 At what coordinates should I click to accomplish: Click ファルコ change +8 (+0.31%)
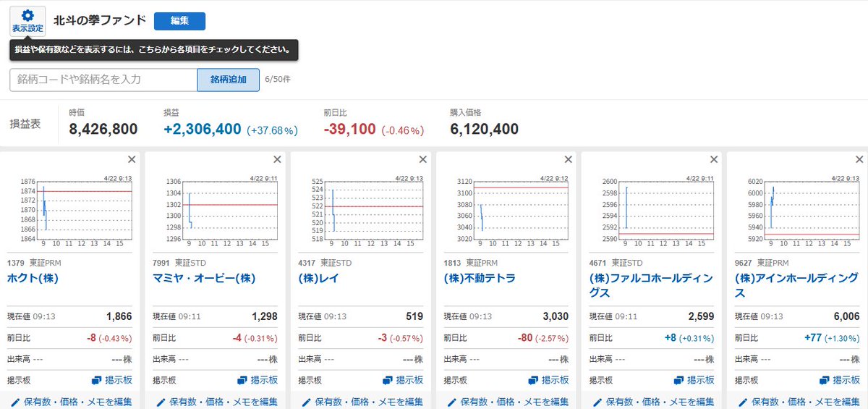[x=690, y=338]
